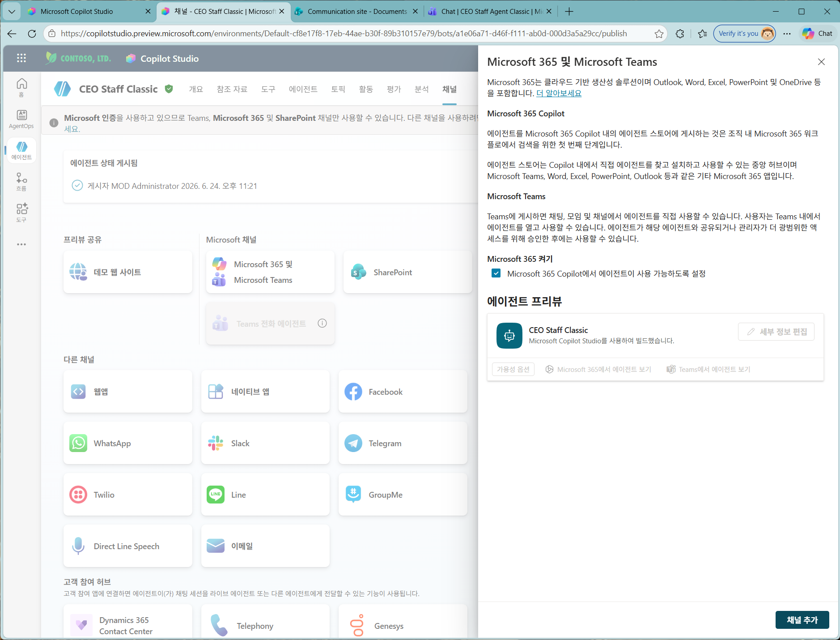The height and width of the screenshot is (640, 840).
Task: Open the Copilot Chat sidebar button
Action: (x=817, y=34)
